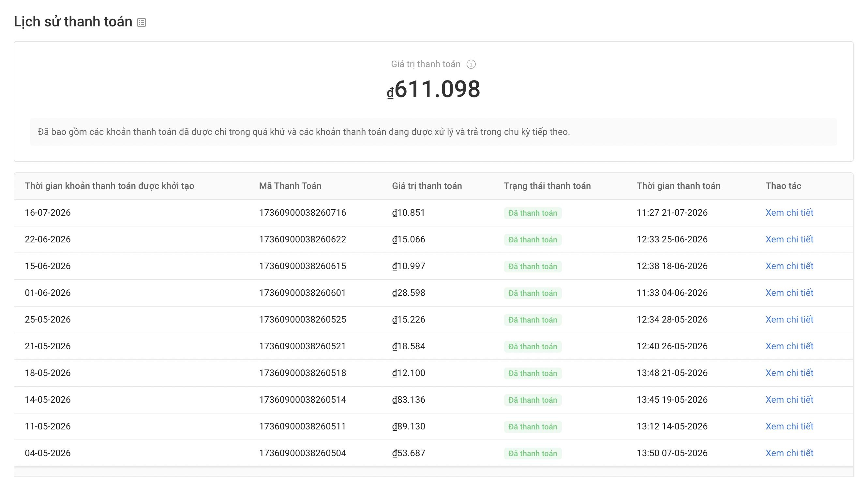Image resolution: width=868 pixels, height=477 pixels.
Task: Click the Trạng thái thanh toán column header
Action: pos(547,186)
